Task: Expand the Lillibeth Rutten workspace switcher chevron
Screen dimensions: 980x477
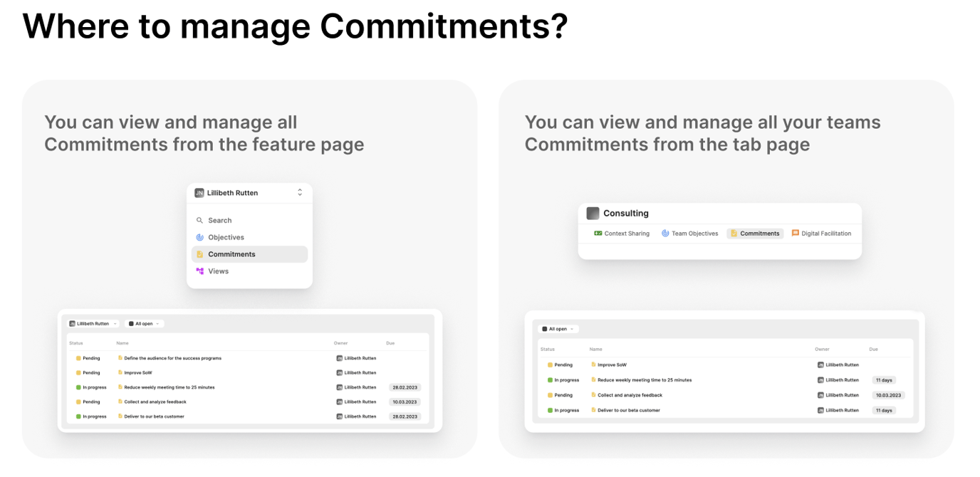Action: [300, 193]
